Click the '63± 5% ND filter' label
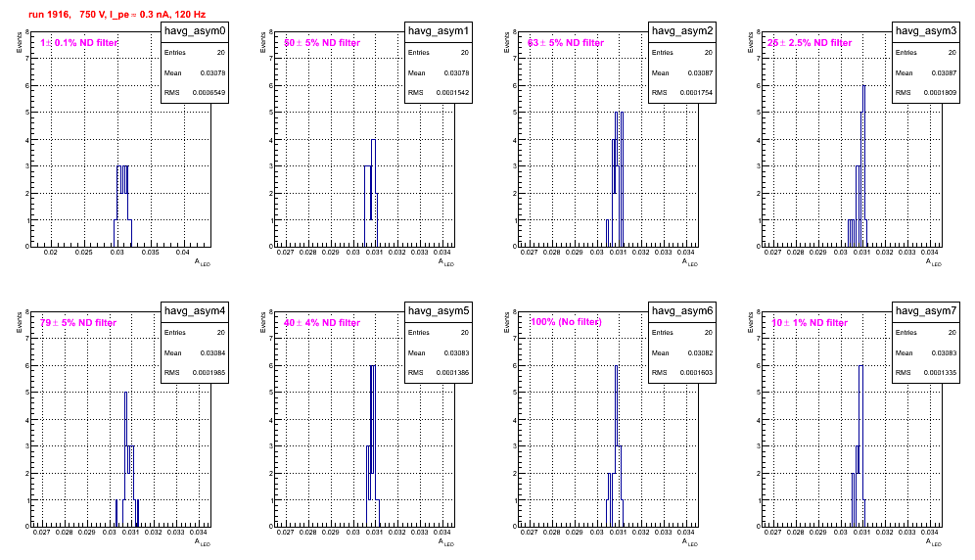The height and width of the screenshot is (560, 975). [566, 43]
